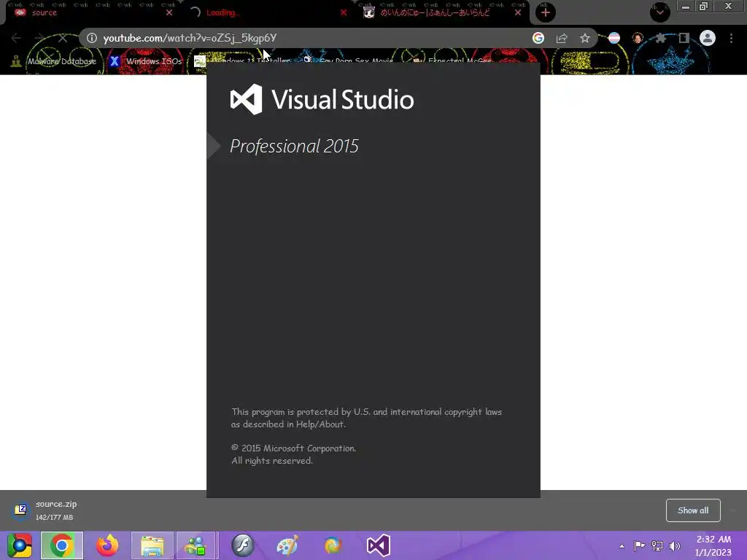Click 'Show all' downloads button

pyautogui.click(x=693, y=510)
